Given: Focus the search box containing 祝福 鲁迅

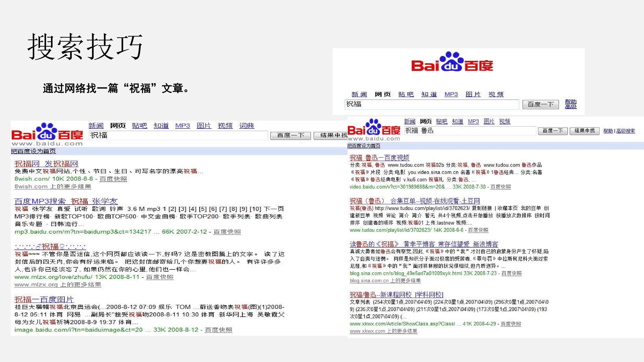Looking at the screenshot, I should [x=470, y=131].
